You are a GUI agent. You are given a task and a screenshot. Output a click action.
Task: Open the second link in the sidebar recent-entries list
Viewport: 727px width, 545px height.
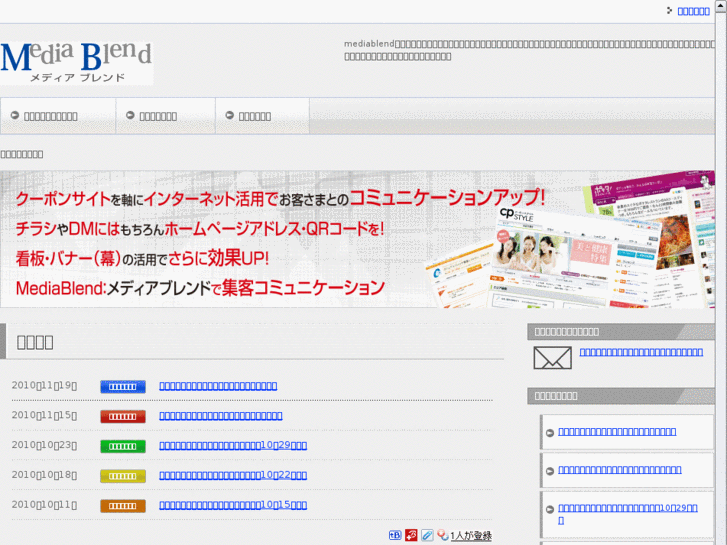click(x=620, y=470)
